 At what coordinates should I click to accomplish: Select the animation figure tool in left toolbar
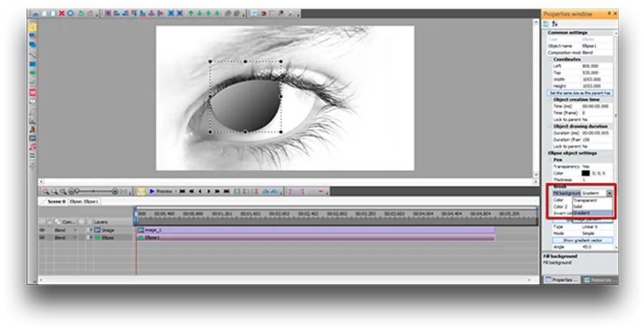pyautogui.click(x=32, y=129)
